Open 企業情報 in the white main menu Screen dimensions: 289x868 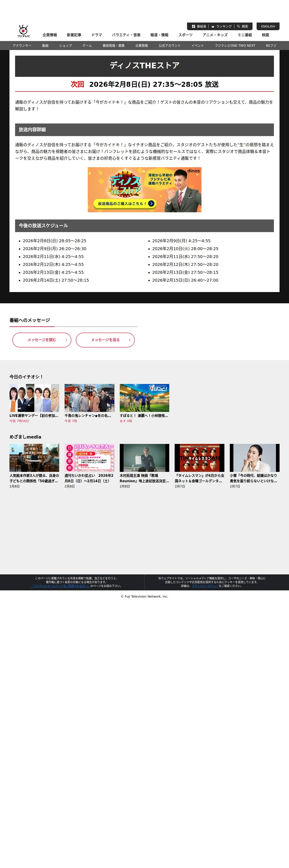click(x=50, y=35)
